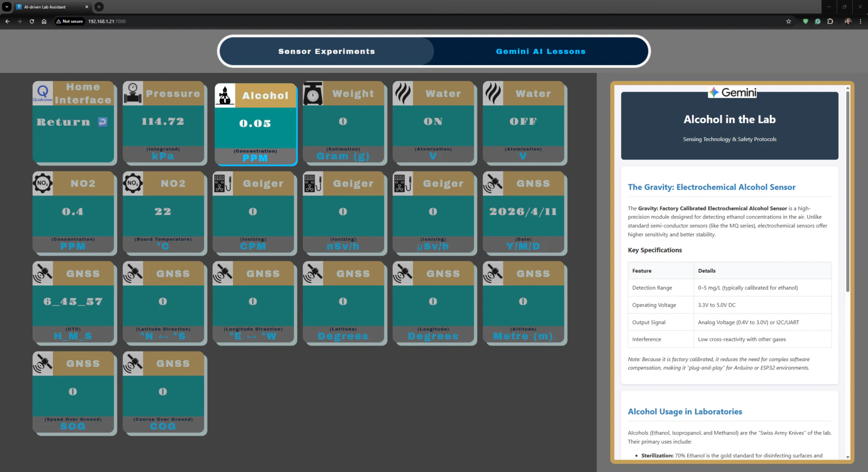Image resolution: width=868 pixels, height=472 pixels.
Task: Open the browser home page icon
Action: [44, 22]
